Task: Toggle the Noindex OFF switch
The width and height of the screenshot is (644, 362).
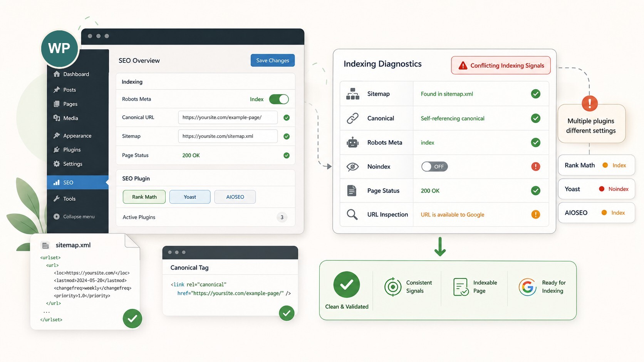Action: pos(434,167)
